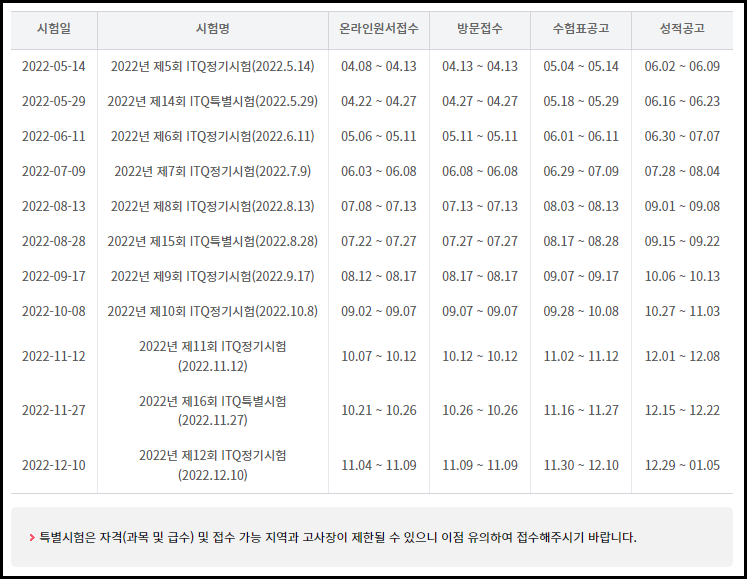
Task: Click the red arrow bullet before the notice
Action: [32, 538]
